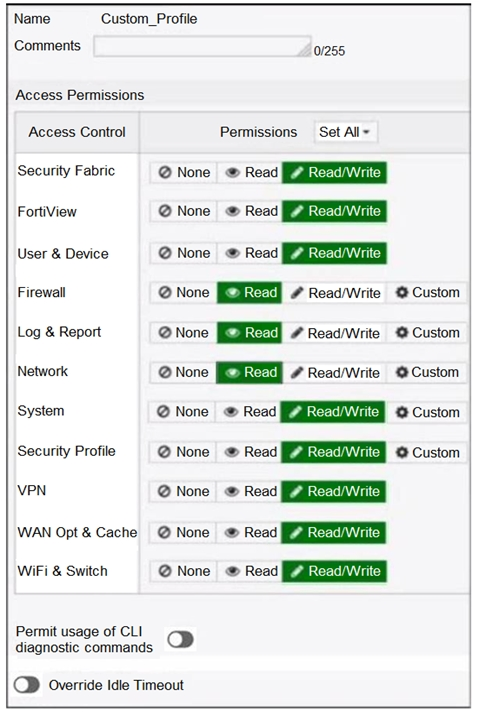Click the gear icon for Firewall Custom

point(401,292)
